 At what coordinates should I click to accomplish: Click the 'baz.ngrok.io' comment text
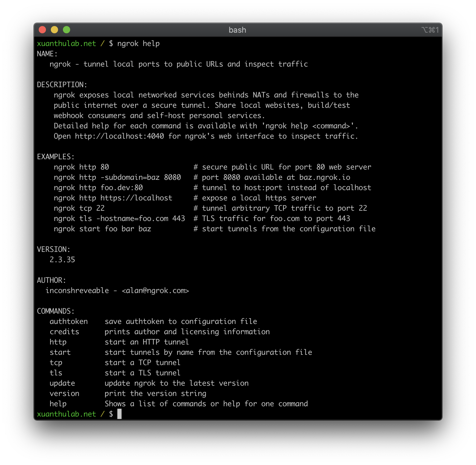(x=325, y=177)
